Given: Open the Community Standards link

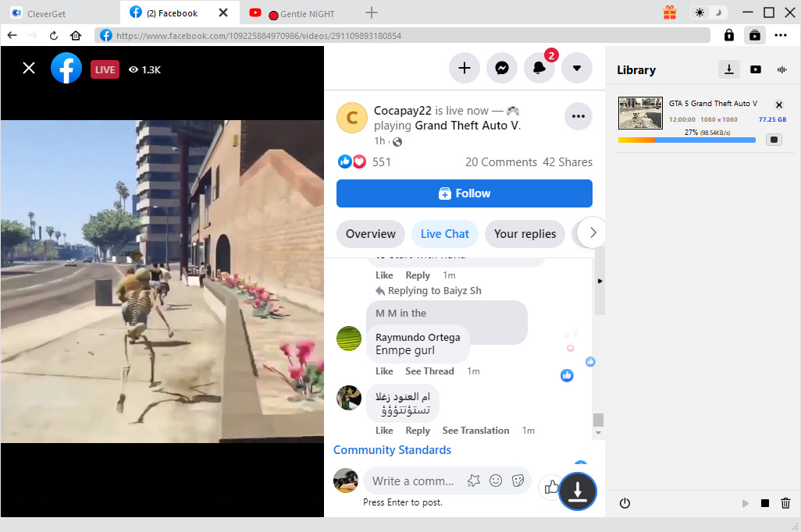Looking at the screenshot, I should click(x=392, y=450).
